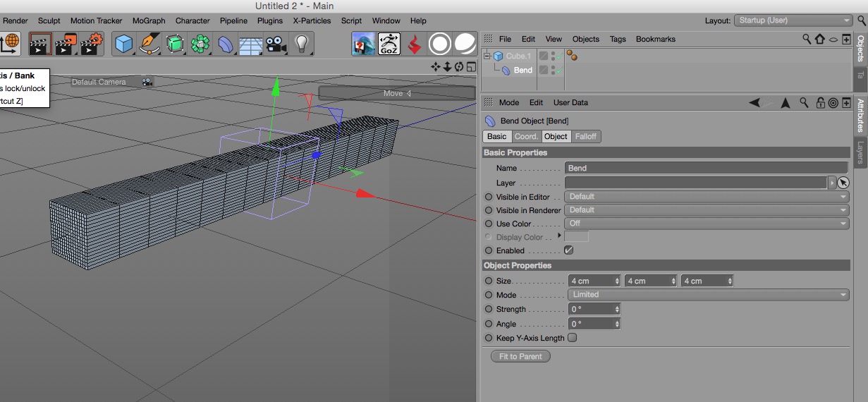Add a light with the bulb icon

tap(302, 44)
